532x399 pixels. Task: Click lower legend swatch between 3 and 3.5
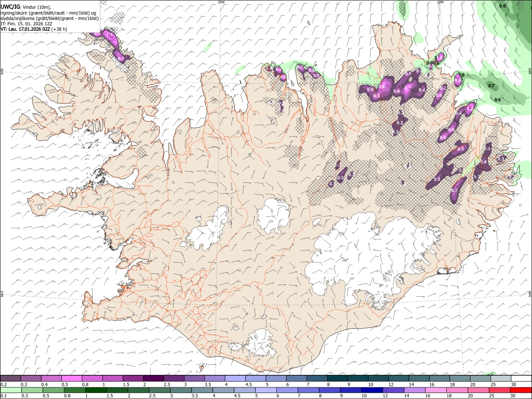(180, 390)
